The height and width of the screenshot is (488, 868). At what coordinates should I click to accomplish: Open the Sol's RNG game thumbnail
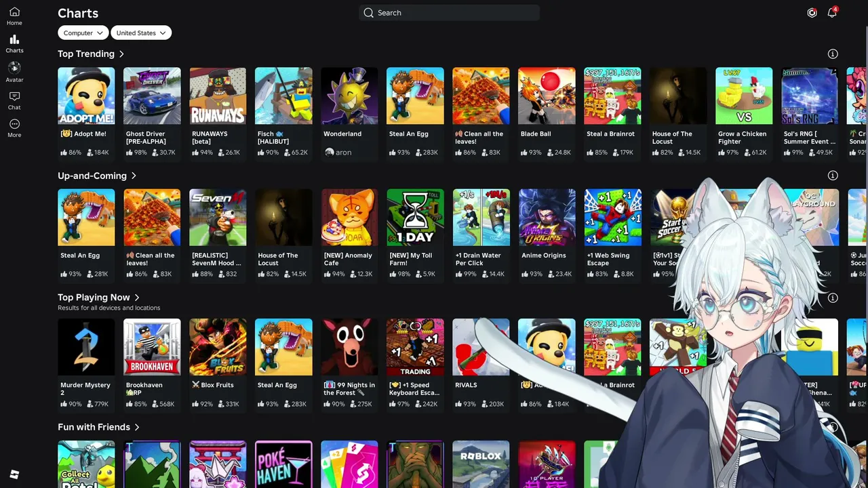tap(810, 96)
